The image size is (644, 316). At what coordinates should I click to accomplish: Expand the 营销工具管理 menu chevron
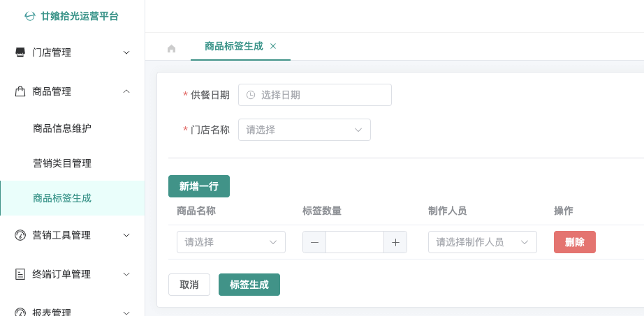pos(126,235)
